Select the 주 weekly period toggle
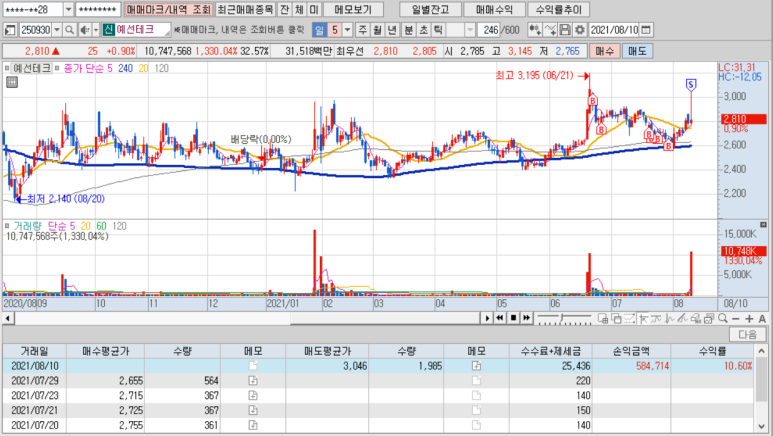Screen dimensions: 773x436 (x=362, y=30)
